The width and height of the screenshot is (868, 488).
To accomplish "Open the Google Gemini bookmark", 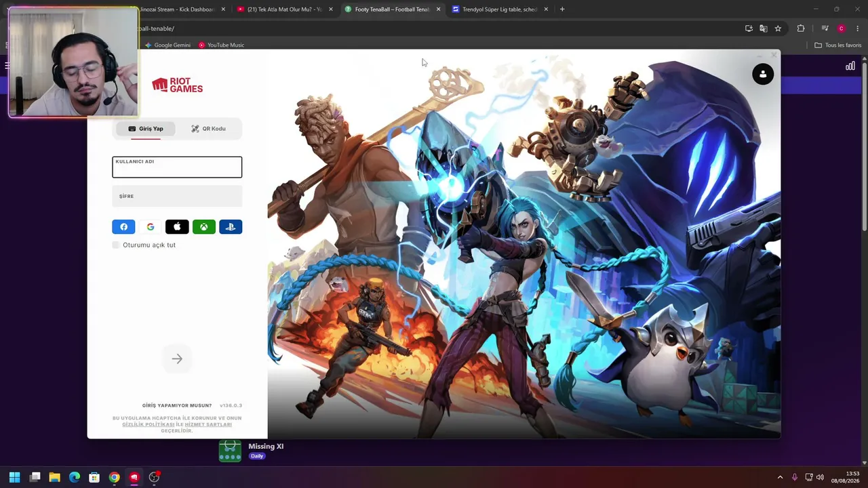I will [167, 45].
